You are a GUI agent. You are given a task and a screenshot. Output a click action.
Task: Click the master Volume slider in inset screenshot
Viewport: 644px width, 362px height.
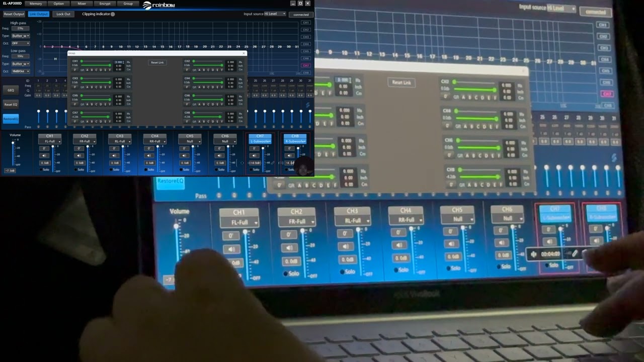tap(13, 152)
